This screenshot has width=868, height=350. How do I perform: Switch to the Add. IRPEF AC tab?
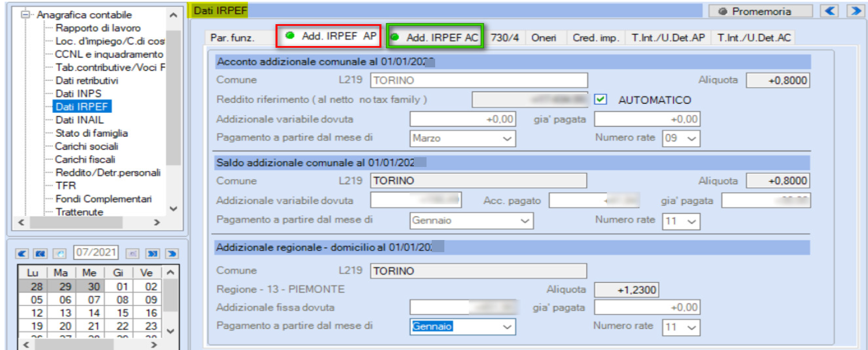[435, 37]
